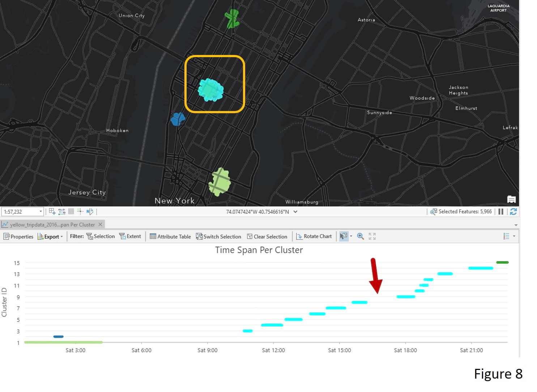The width and height of the screenshot is (537, 392).
Task: Open coordinate display units dropdown chevron
Action: point(295,212)
